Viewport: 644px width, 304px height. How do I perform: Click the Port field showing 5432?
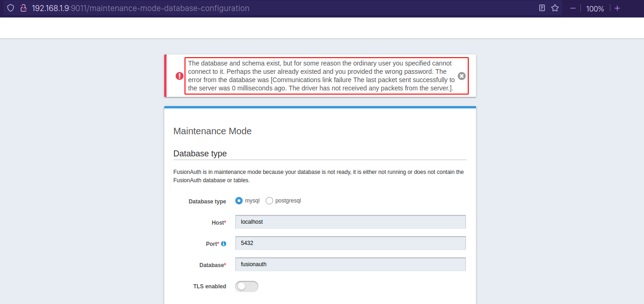pyautogui.click(x=350, y=243)
